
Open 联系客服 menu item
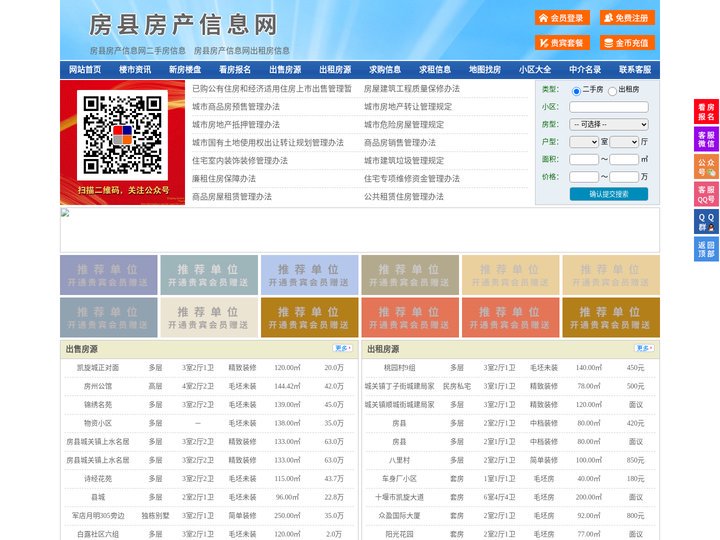(635, 70)
